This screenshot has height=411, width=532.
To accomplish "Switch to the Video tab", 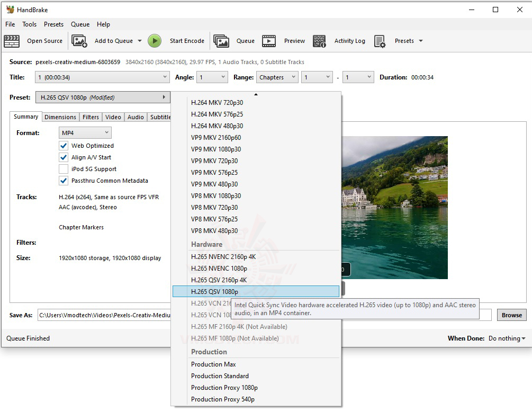I will [x=113, y=117].
